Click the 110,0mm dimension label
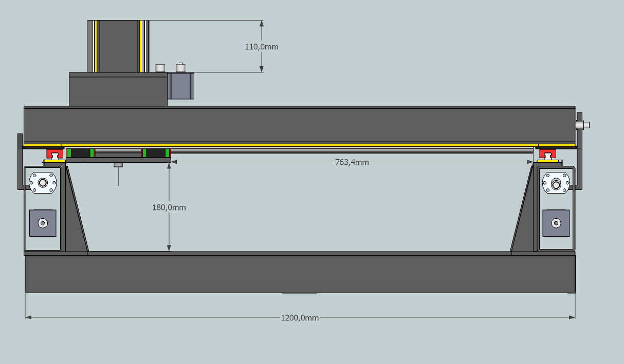This screenshot has width=624, height=364. pos(262,47)
